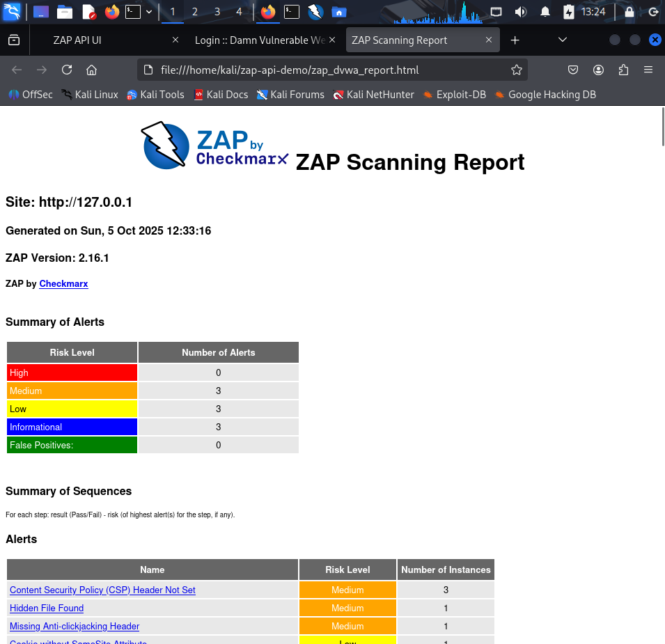665x644 pixels.
Task: Open a new browser tab
Action: pos(515,40)
